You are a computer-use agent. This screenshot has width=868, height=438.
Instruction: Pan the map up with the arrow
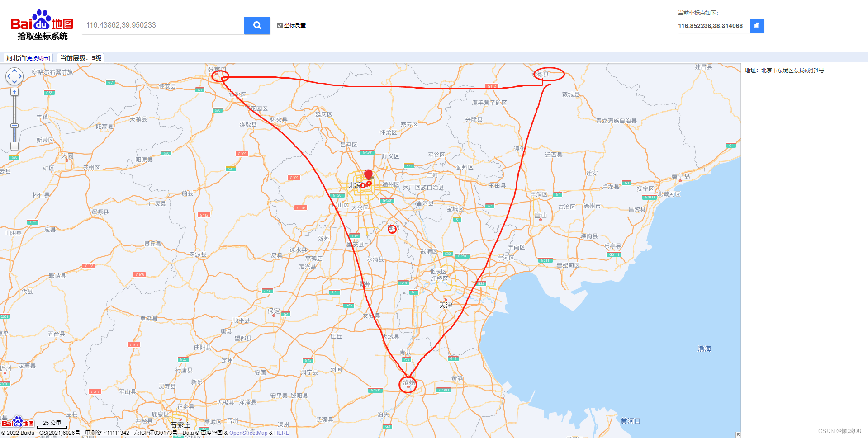click(x=14, y=71)
